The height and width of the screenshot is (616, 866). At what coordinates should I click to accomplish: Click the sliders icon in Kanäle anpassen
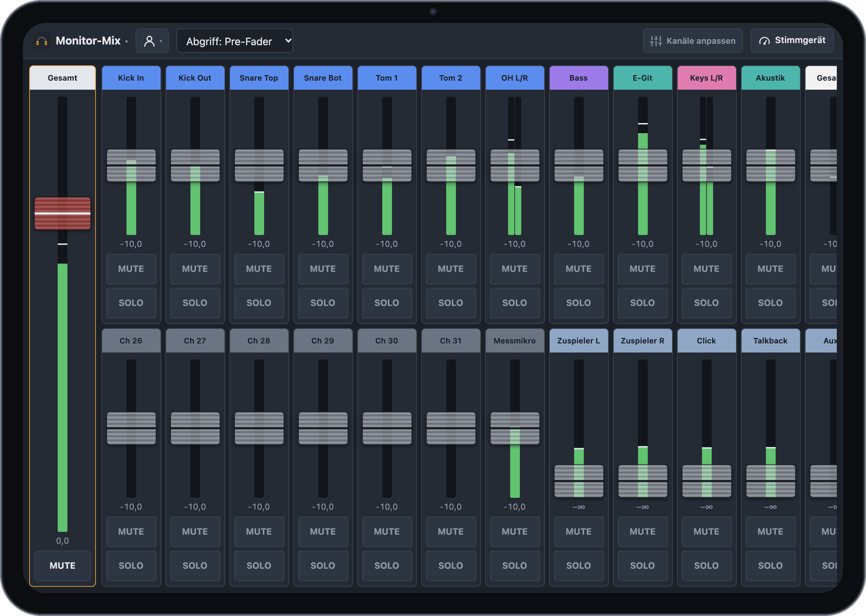pos(656,41)
